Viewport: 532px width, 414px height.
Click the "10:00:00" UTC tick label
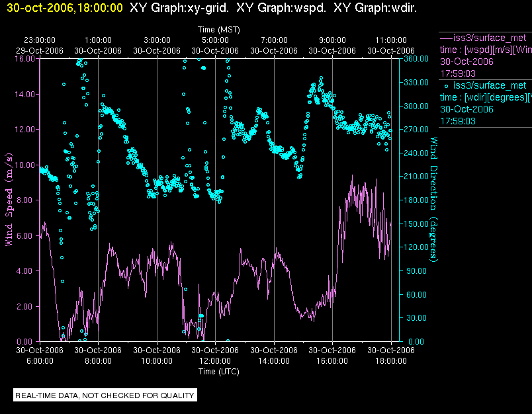pos(157,361)
